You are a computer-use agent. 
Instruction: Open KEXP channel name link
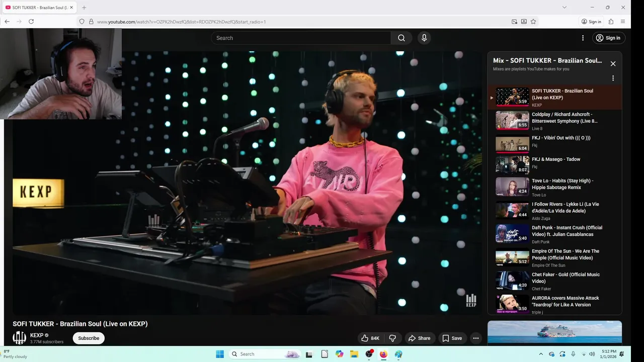(37, 335)
